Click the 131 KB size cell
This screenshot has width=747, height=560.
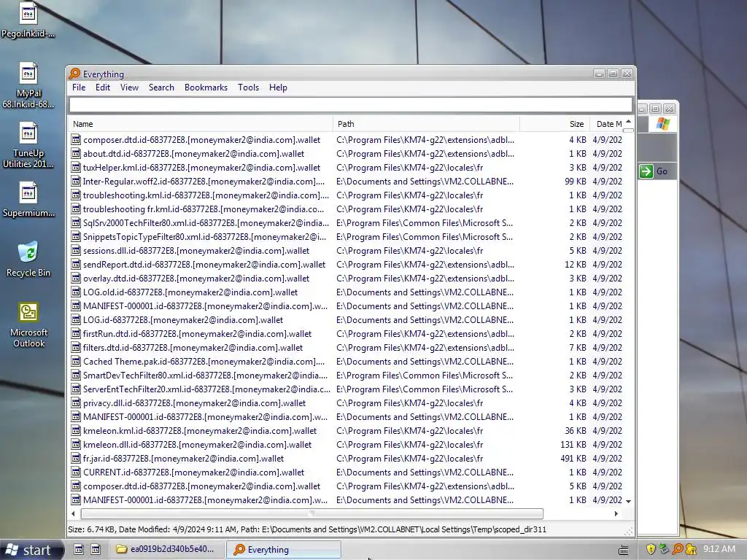[x=573, y=444]
